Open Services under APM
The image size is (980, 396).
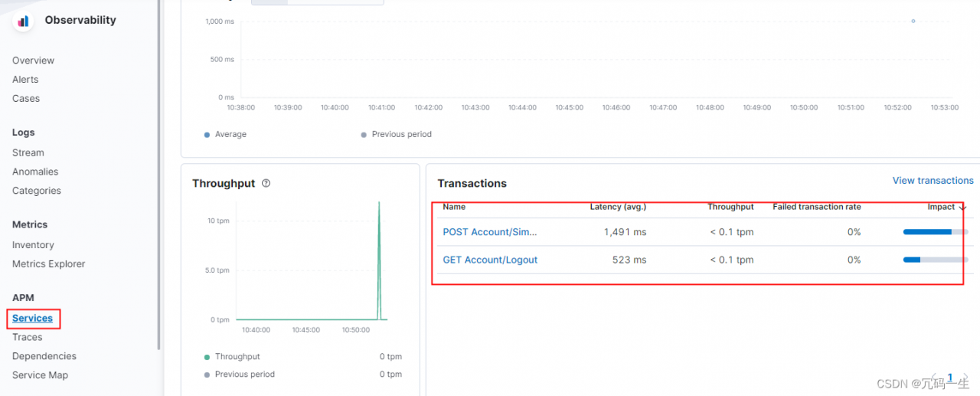pyautogui.click(x=33, y=318)
